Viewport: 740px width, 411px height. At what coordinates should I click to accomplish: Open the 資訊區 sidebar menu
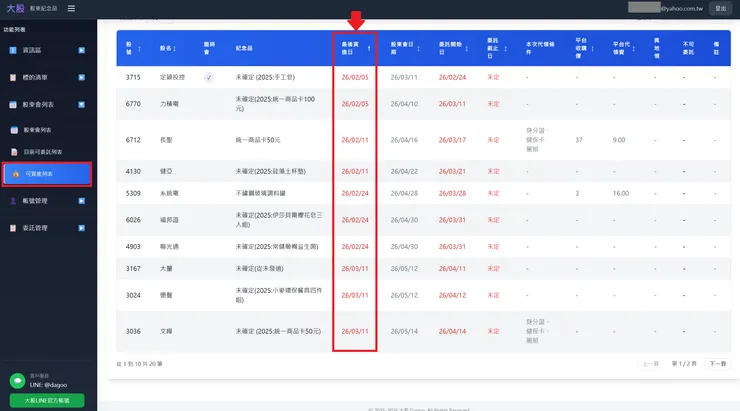[47, 50]
